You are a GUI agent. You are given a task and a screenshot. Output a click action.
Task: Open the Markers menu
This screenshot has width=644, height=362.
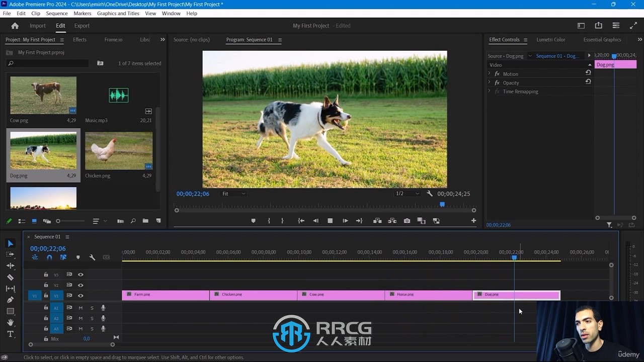coord(83,14)
